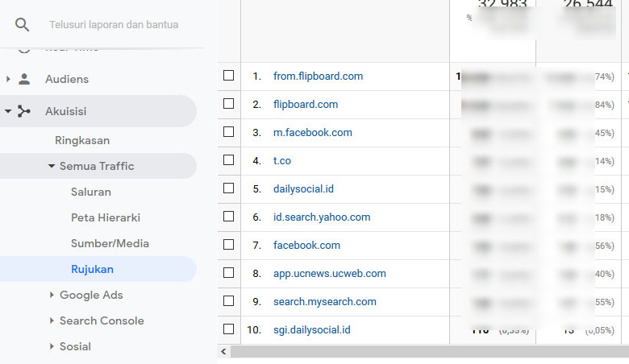The width and height of the screenshot is (629, 364).
Task: Click the horizontal scrollbar left arrow
Action: [224, 352]
